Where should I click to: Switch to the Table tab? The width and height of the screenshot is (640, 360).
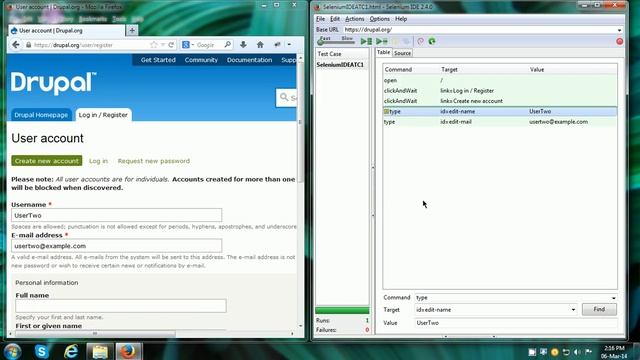(x=383, y=52)
